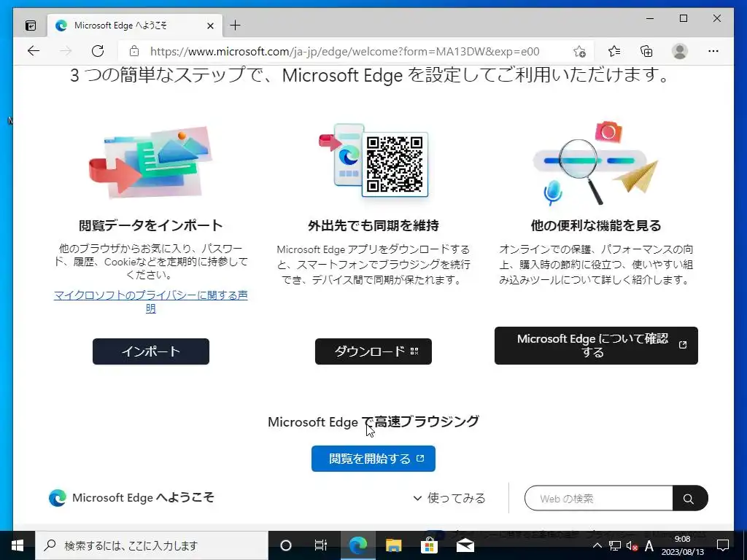
Task: Click the ダウンロード button
Action: coord(373,351)
